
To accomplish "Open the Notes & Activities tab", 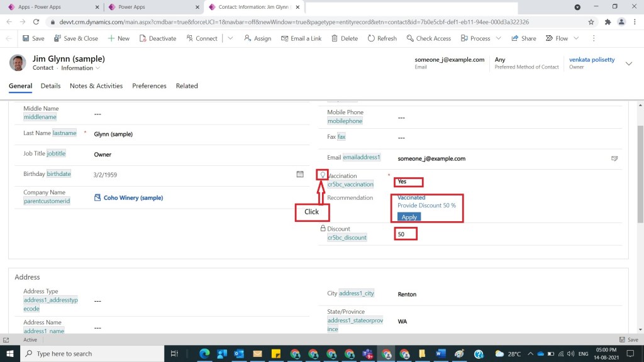I will coord(96,86).
